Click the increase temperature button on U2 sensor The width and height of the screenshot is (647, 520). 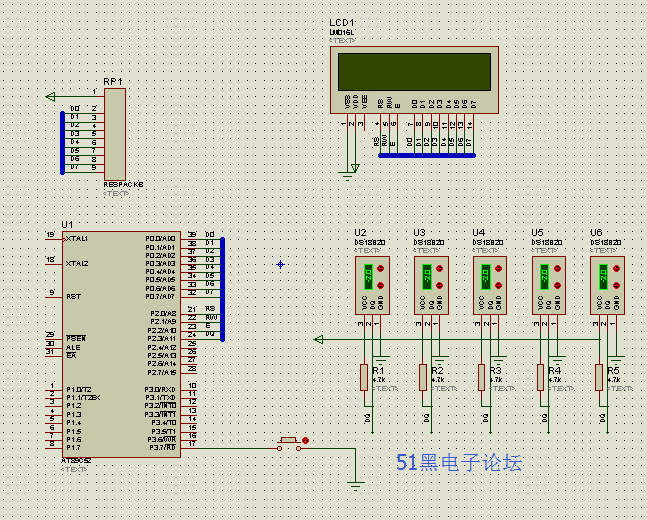[381, 268]
